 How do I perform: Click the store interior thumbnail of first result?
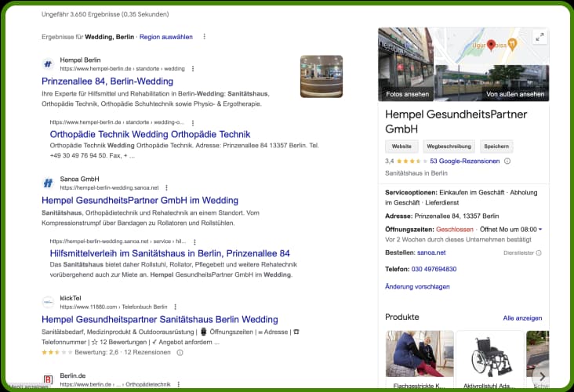pos(322,77)
